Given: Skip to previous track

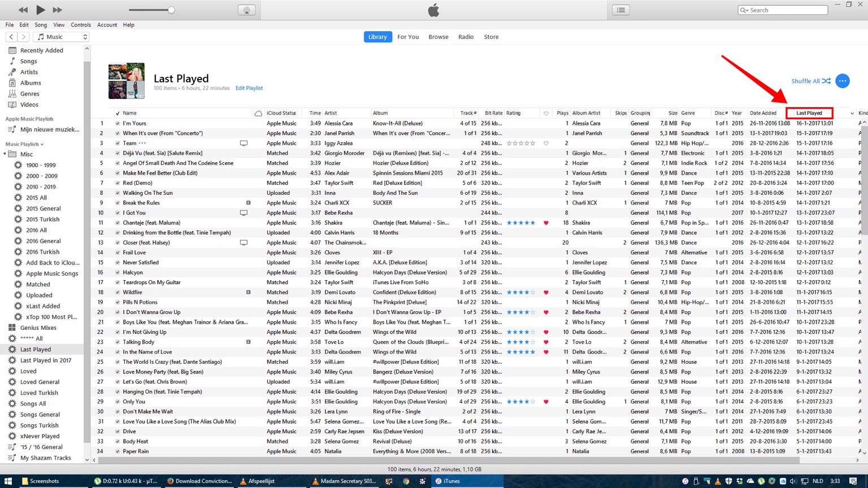Looking at the screenshot, I should [x=23, y=10].
